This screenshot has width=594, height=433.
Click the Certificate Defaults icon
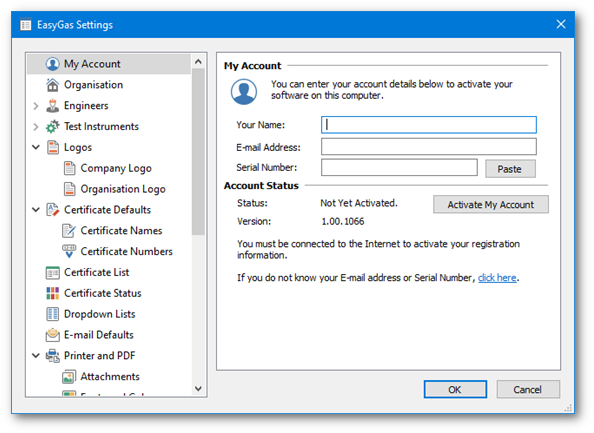click(53, 210)
